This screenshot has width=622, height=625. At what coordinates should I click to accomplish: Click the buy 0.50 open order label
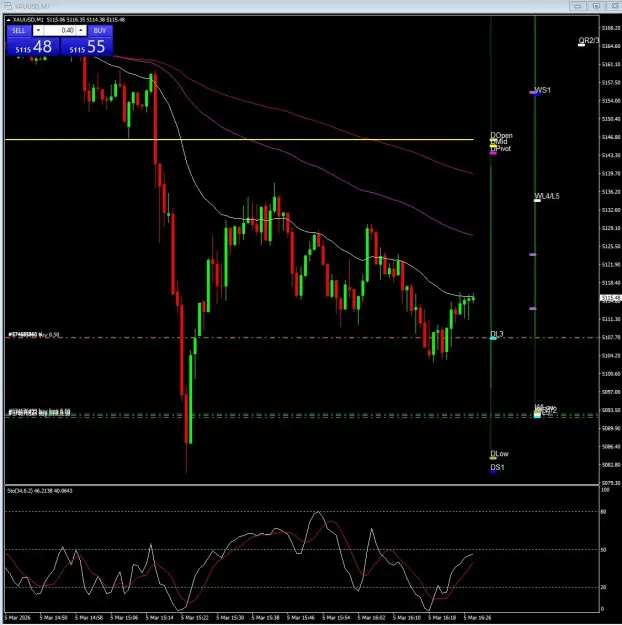[34, 334]
